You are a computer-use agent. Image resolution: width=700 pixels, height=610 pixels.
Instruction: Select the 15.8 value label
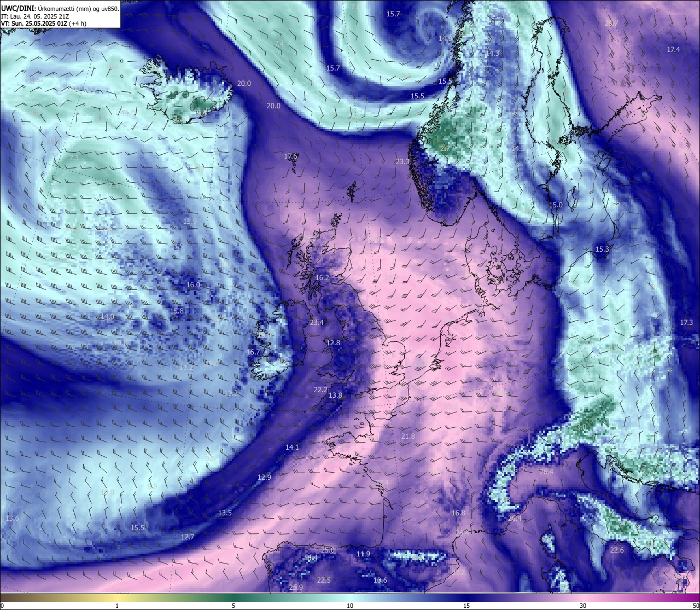coord(177,311)
